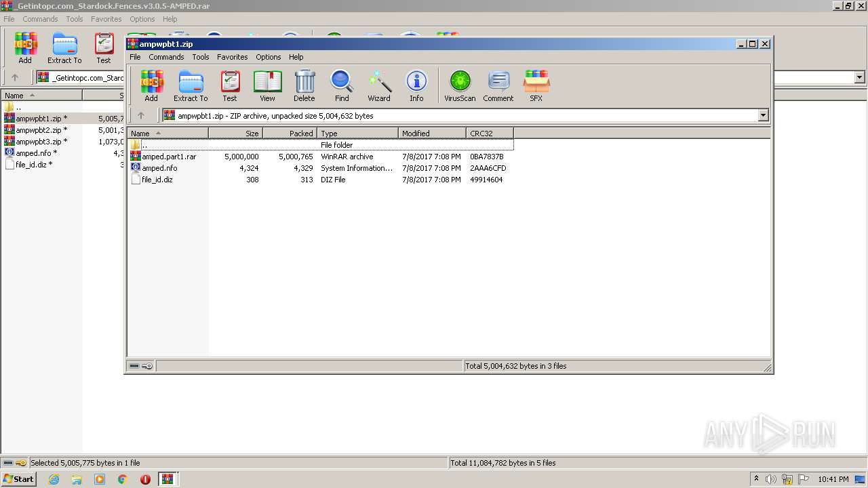The height and width of the screenshot is (488, 868).
Task: Click drive/key status icon in background window status bar
Action: coord(15,463)
